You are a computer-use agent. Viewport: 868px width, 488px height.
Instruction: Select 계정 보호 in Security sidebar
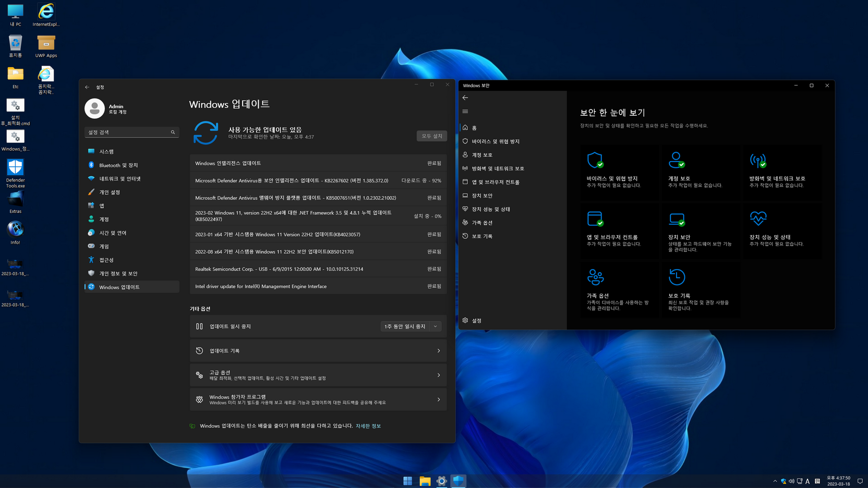[x=513, y=155]
